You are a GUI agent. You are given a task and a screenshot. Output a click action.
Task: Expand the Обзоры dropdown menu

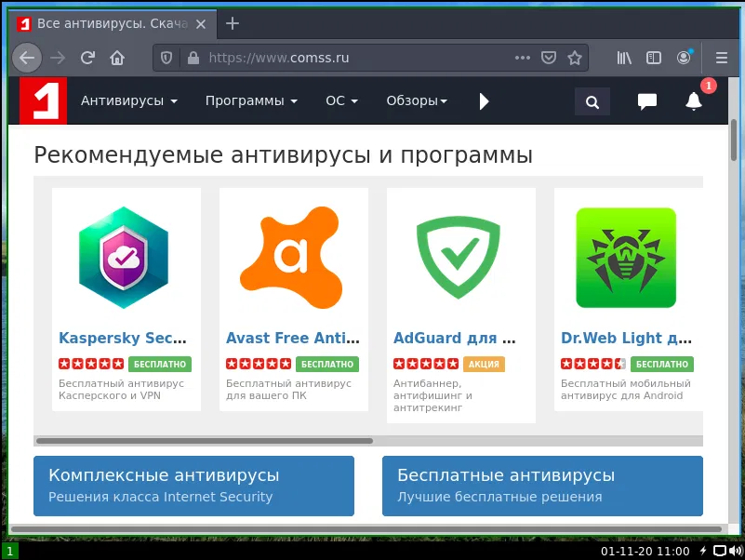click(x=417, y=100)
